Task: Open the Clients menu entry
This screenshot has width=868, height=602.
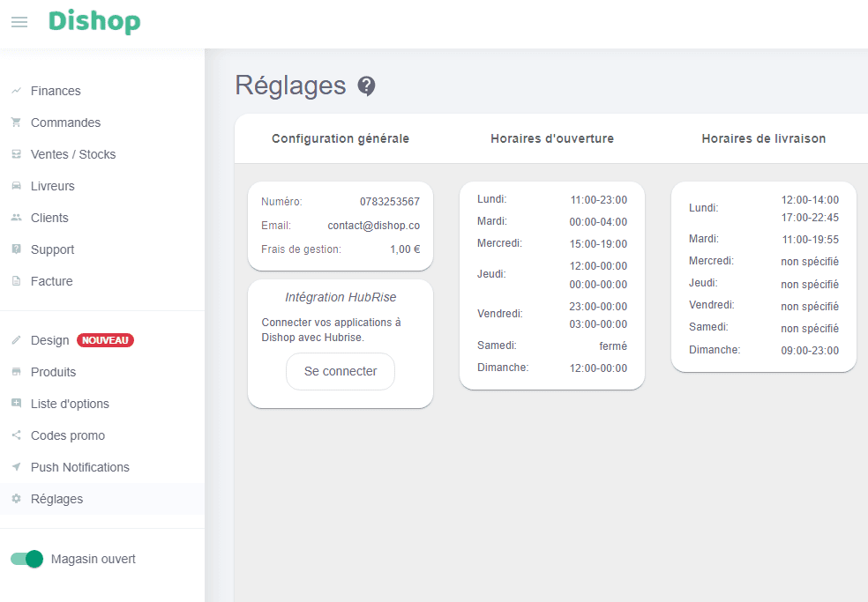Action: (x=49, y=218)
